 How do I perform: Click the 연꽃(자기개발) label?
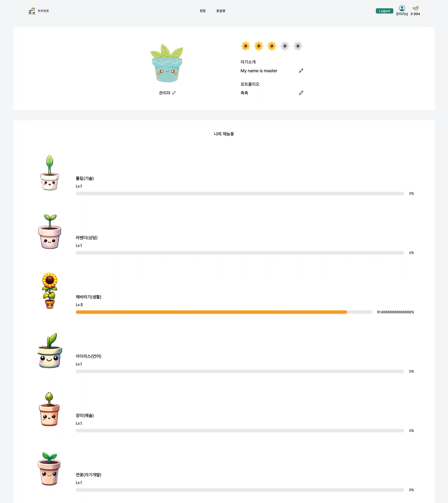coord(88,475)
